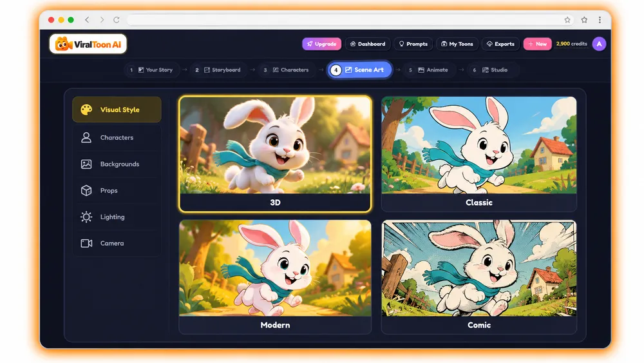Open Characters in the sidebar
This screenshot has width=644, height=363.
(117, 137)
